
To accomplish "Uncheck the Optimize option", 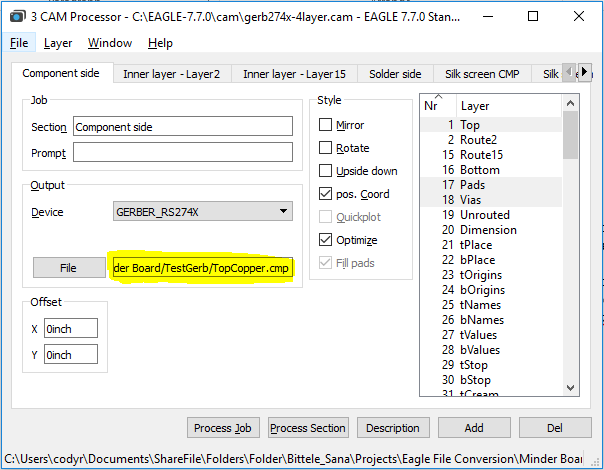I will pos(326,240).
